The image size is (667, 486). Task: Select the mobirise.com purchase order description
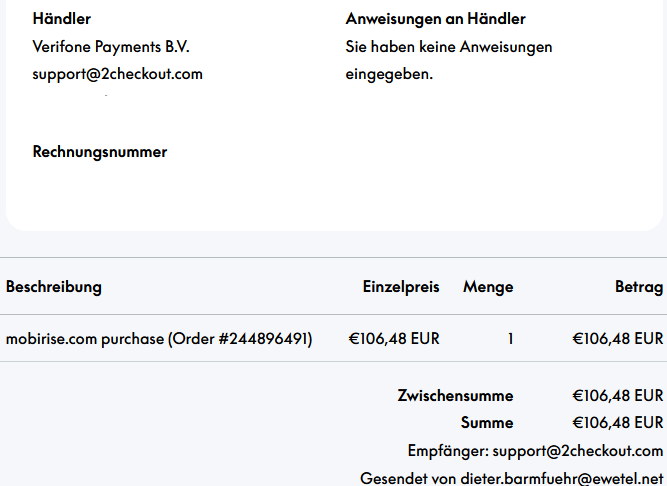pos(159,339)
